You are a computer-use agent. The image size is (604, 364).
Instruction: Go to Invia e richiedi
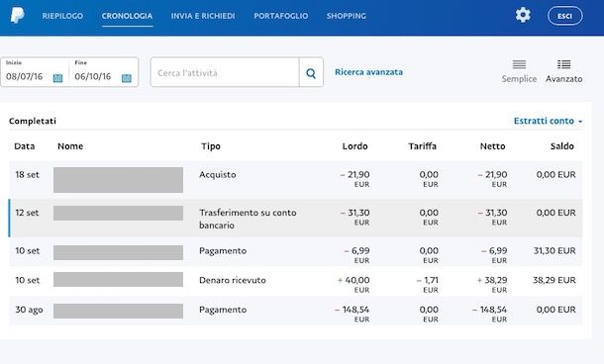click(203, 16)
